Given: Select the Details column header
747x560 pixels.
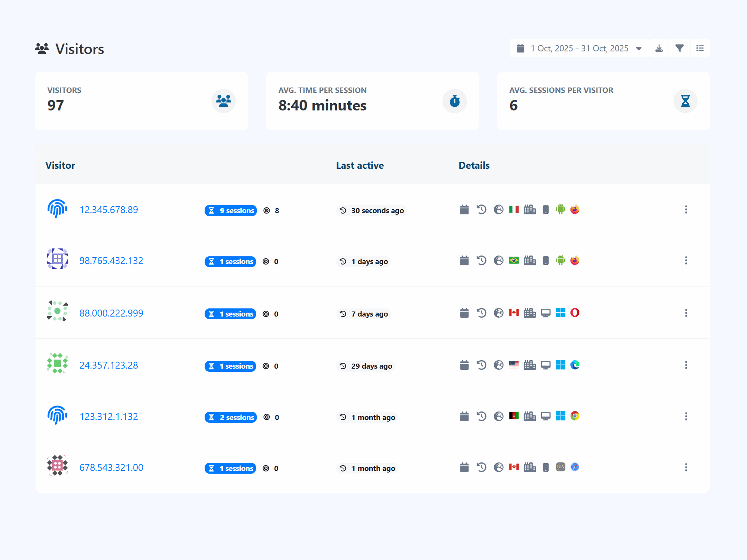Looking at the screenshot, I should click(x=474, y=165).
